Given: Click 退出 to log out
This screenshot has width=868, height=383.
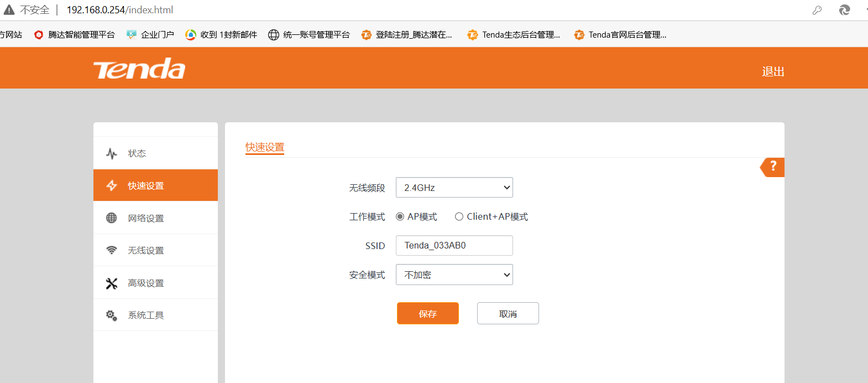Looking at the screenshot, I should 773,71.
